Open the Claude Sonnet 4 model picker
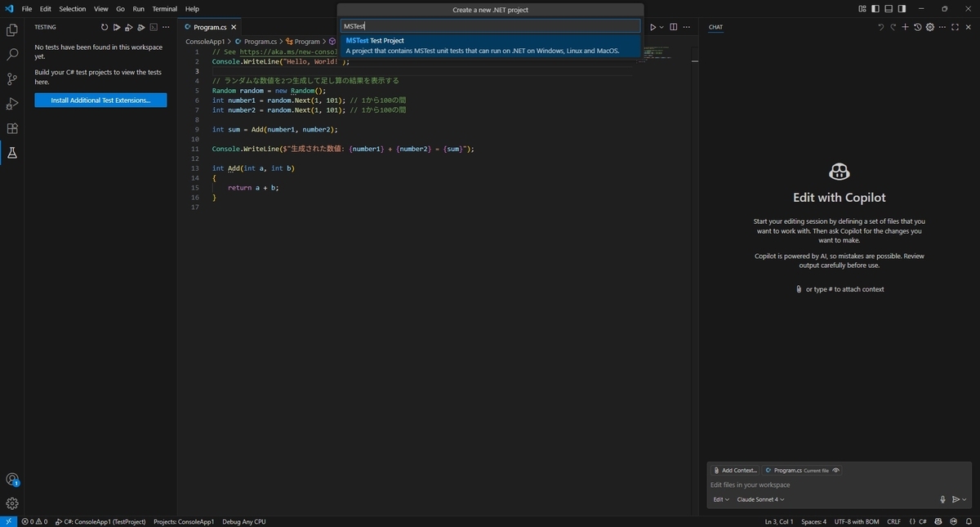The image size is (980, 527). [x=760, y=499]
